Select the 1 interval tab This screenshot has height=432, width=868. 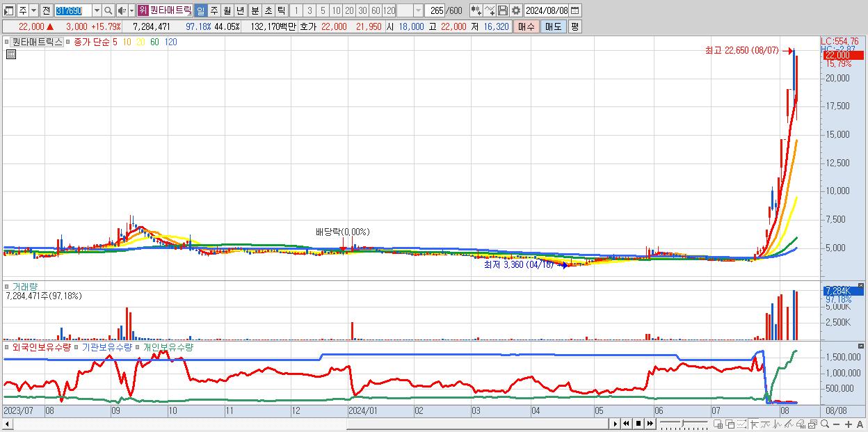coord(296,10)
